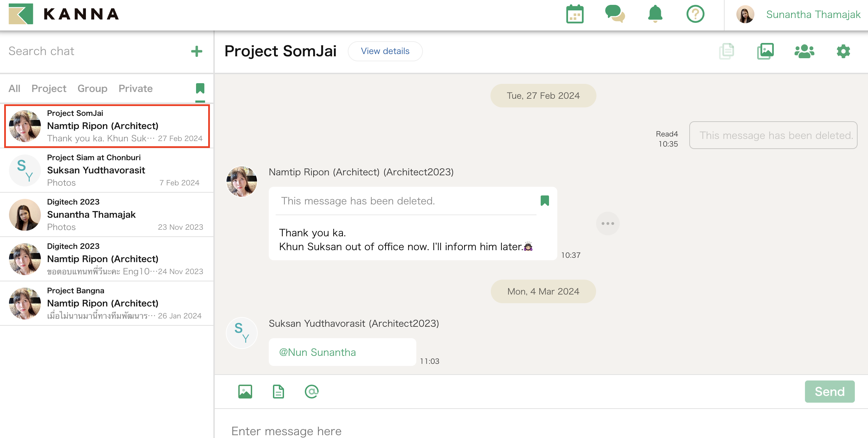This screenshot has height=438, width=868.
Task: Click inside the Enter message here field
Action: (416, 430)
